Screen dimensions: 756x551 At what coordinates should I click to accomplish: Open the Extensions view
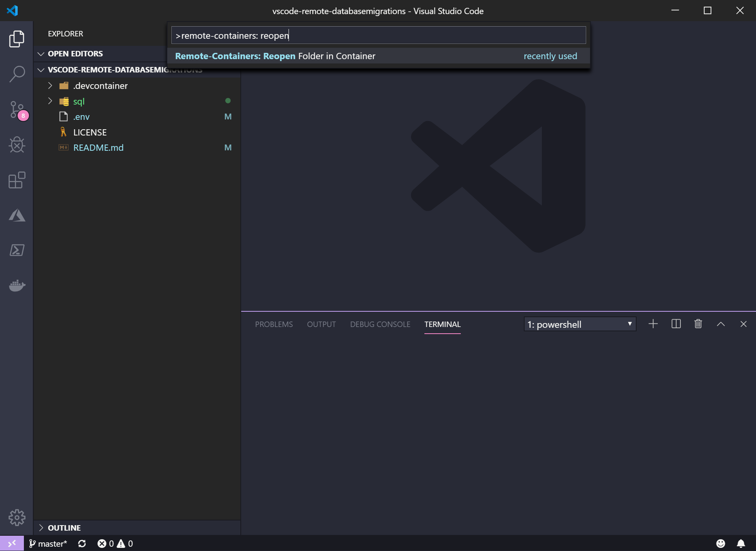17,180
